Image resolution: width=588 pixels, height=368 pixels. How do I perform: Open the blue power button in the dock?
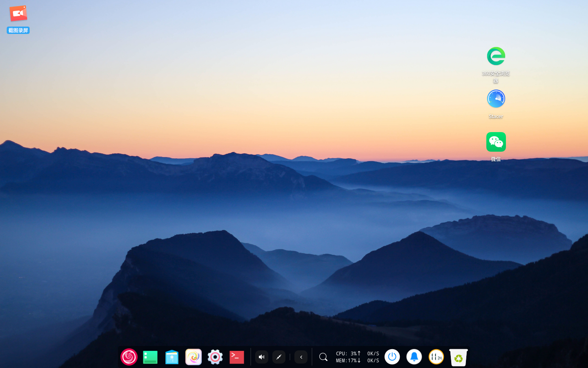pyautogui.click(x=392, y=357)
